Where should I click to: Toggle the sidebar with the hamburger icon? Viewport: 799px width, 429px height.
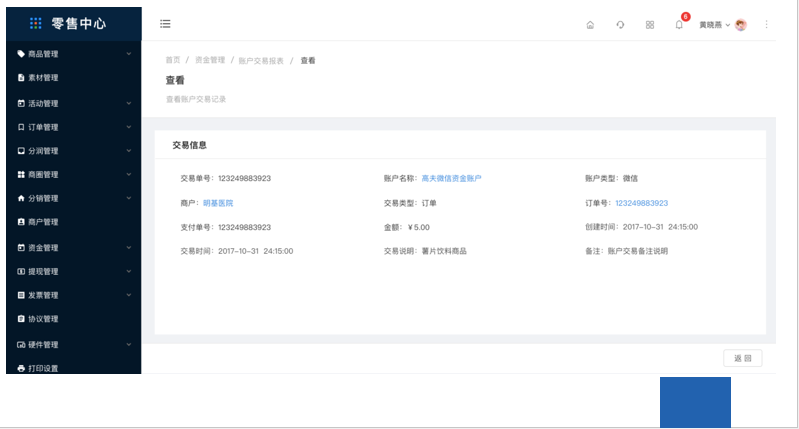coord(165,24)
